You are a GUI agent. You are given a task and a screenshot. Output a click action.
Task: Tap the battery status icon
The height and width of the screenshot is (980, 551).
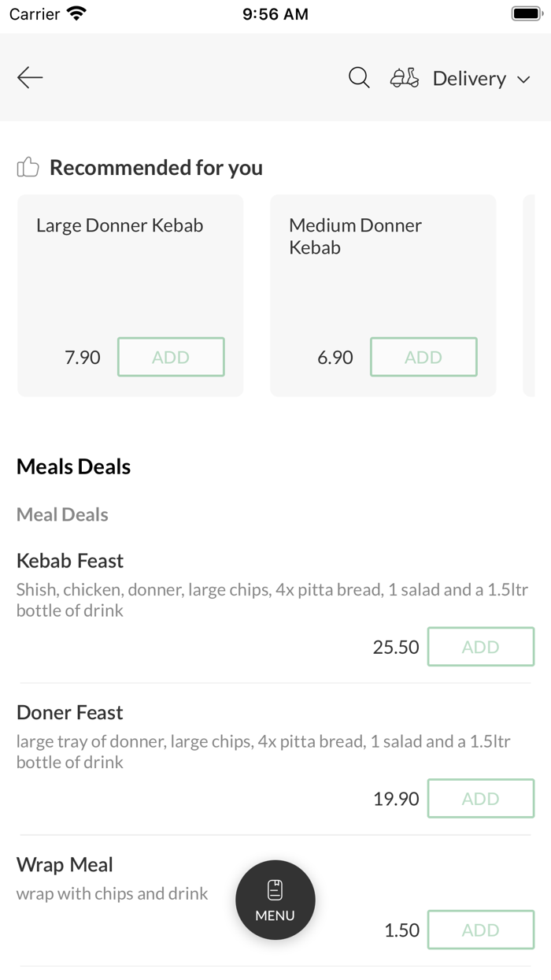point(524,13)
